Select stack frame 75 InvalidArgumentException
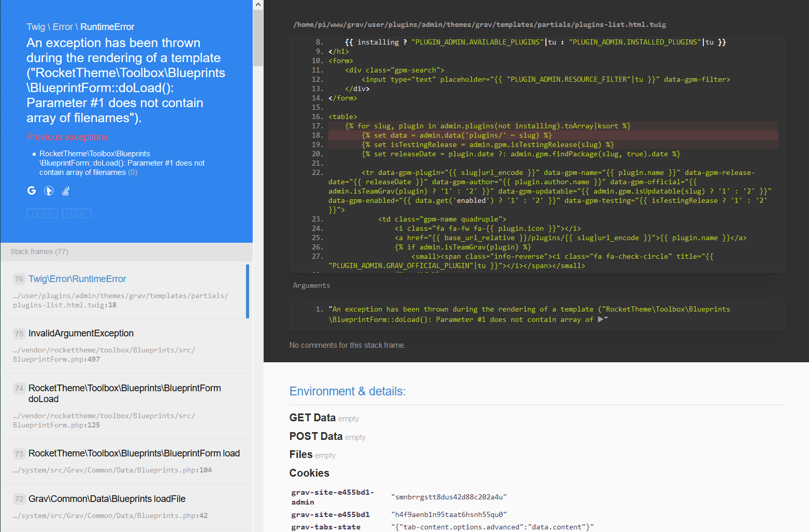 click(x=125, y=346)
